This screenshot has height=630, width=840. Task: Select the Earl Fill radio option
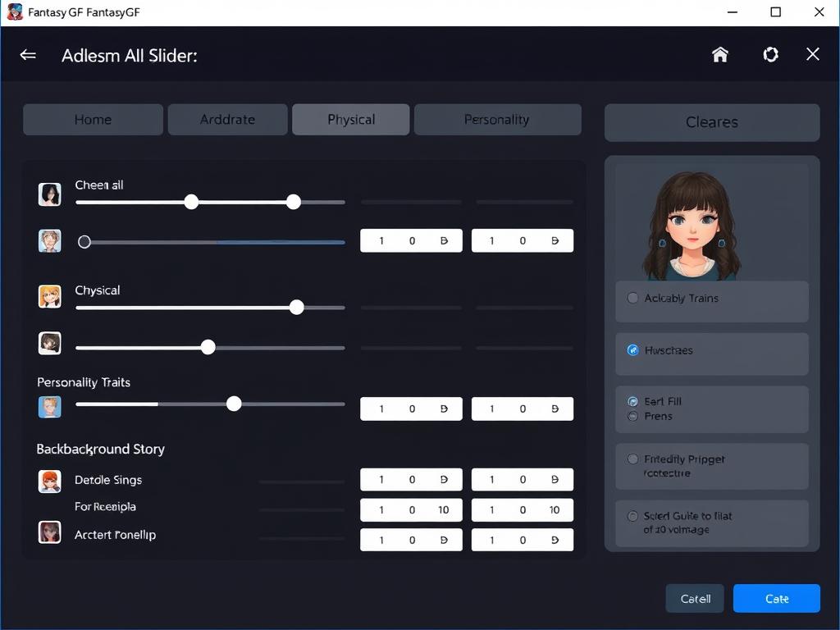[x=632, y=401]
